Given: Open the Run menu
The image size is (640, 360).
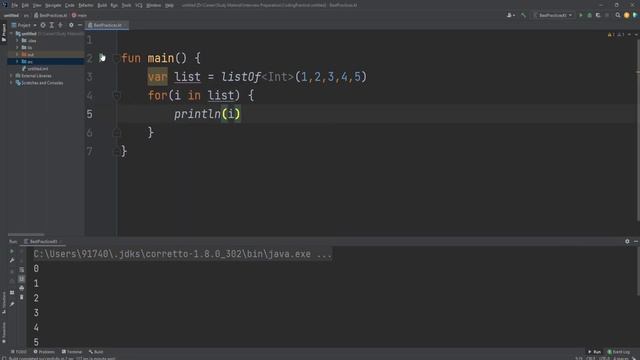Looking at the screenshot, I should (x=114, y=5).
